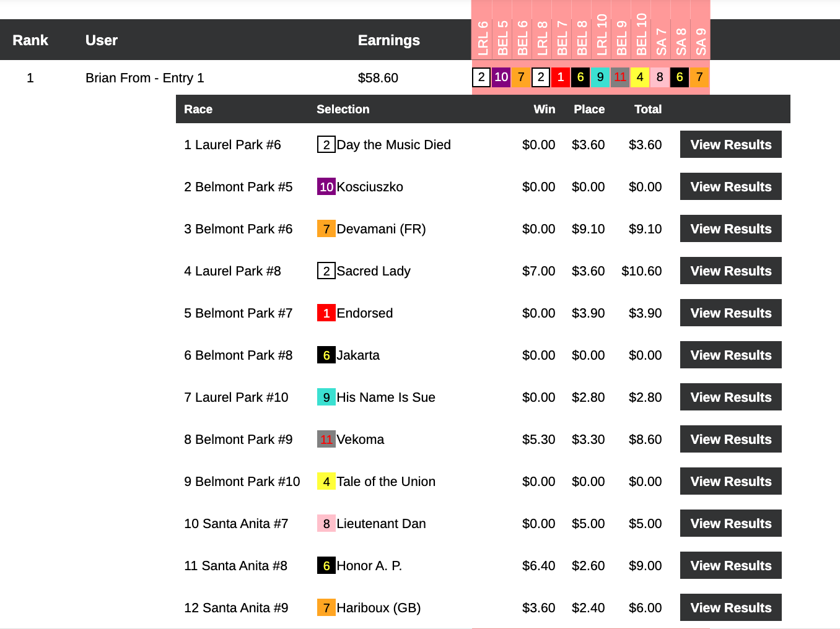Collapse the Brian From - Entry 1 row

[x=144, y=78]
